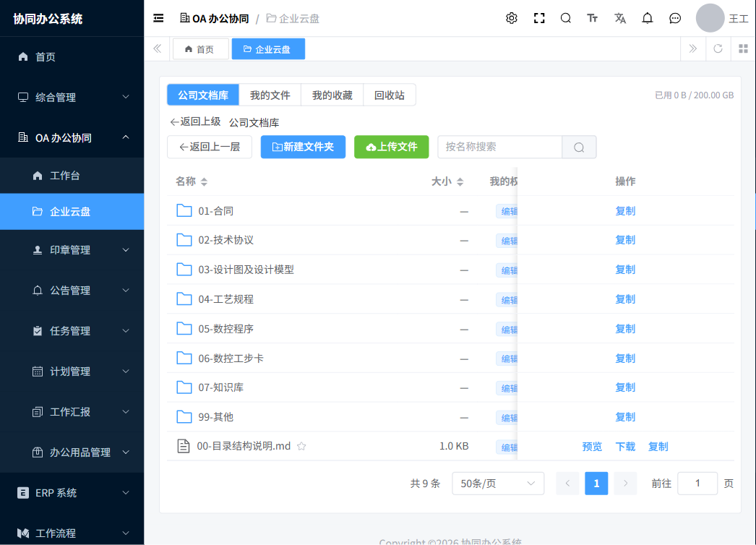
Task: Select the 企业云盘 page tab
Action: (x=268, y=49)
